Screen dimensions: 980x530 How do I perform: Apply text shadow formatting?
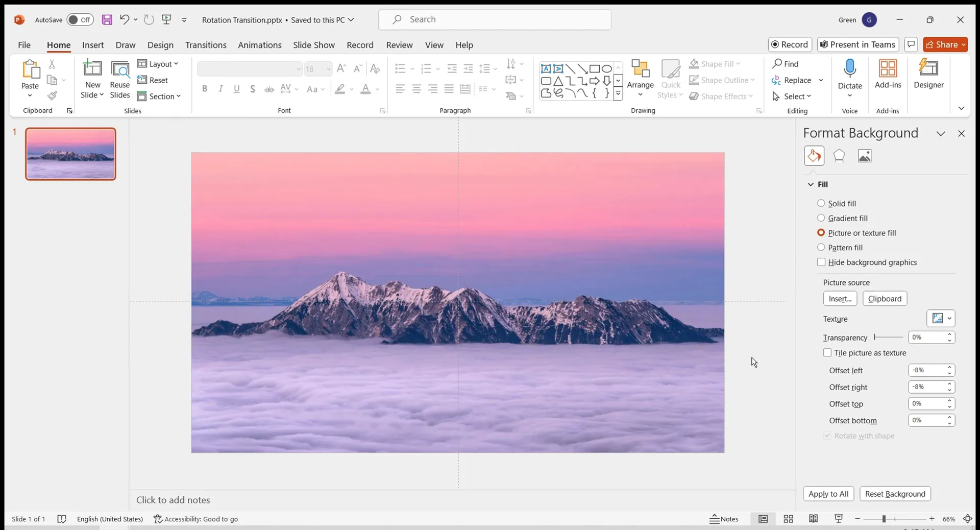tap(253, 89)
